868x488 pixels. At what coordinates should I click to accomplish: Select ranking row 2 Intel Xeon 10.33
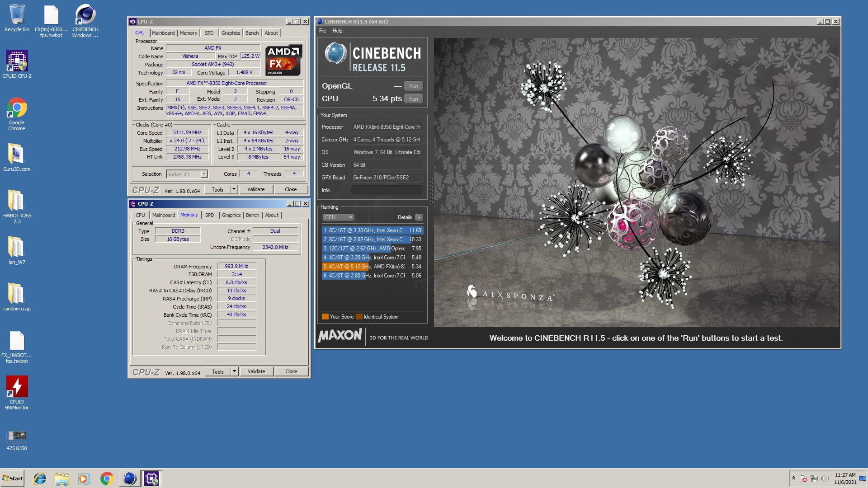coord(373,239)
